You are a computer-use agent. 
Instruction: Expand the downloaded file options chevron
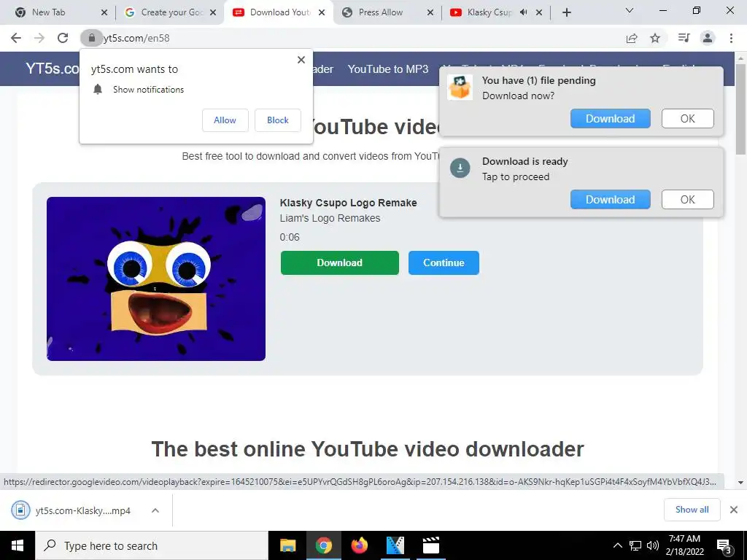[x=155, y=510]
